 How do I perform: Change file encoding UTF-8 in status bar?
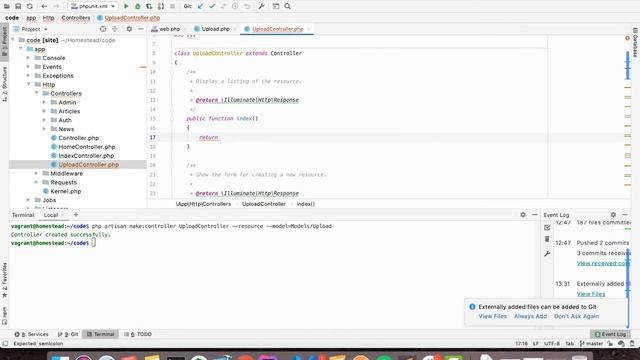552,344
